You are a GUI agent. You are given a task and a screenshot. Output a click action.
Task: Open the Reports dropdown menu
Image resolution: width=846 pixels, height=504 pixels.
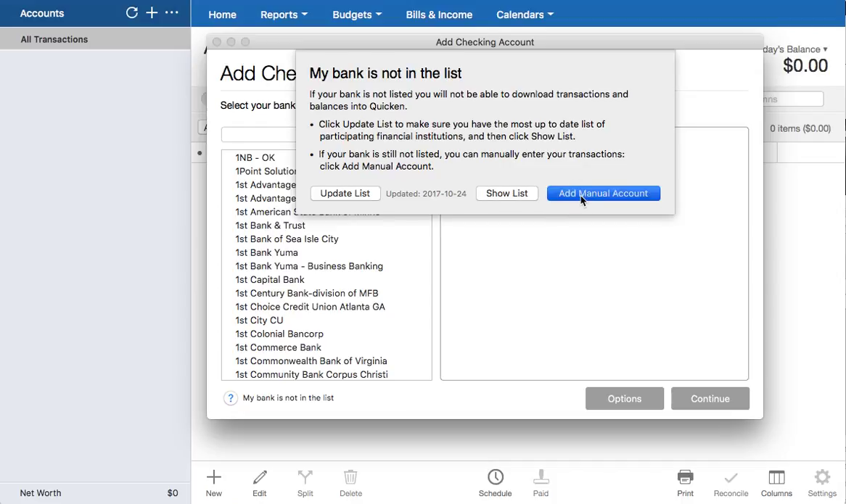284,15
